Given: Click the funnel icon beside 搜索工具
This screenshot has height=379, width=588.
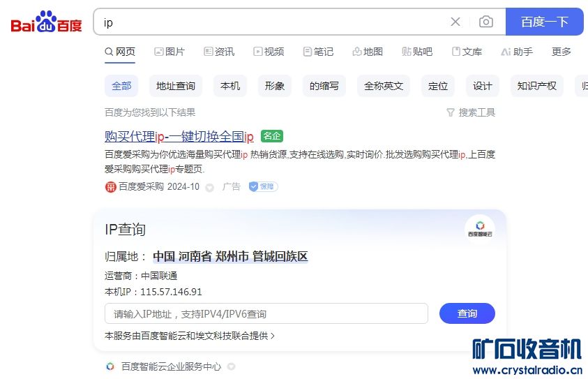Looking at the screenshot, I should [451, 112].
